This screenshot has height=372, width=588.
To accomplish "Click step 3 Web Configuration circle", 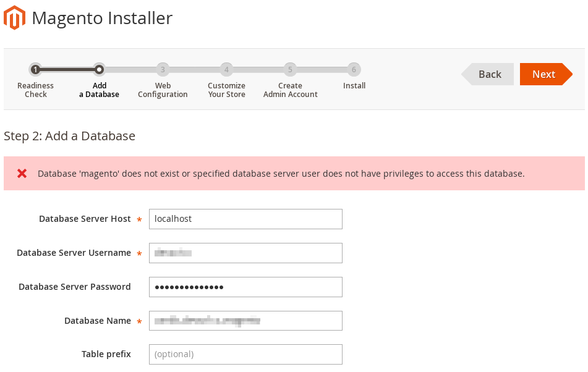I will point(163,69).
